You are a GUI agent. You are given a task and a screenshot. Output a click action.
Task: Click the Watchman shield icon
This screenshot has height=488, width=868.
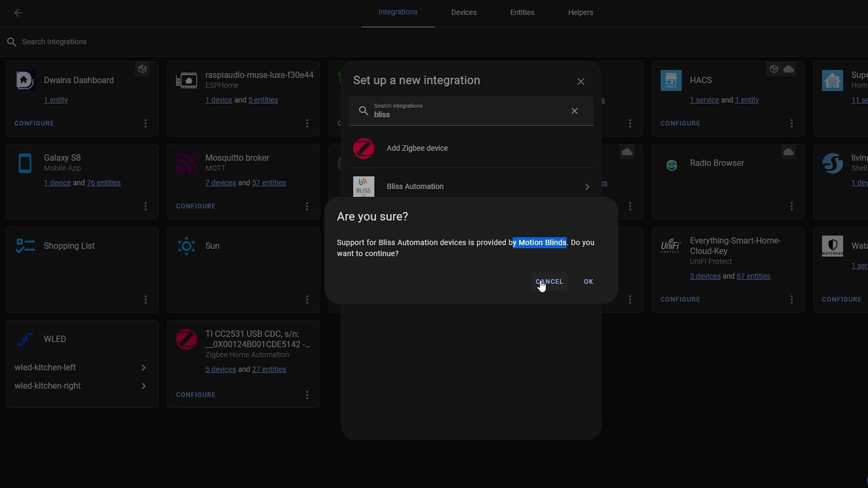point(832,246)
